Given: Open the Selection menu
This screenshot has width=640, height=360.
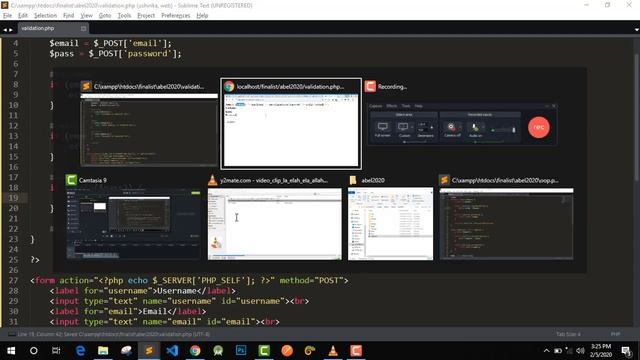Looking at the screenshot, I should tap(45, 16).
